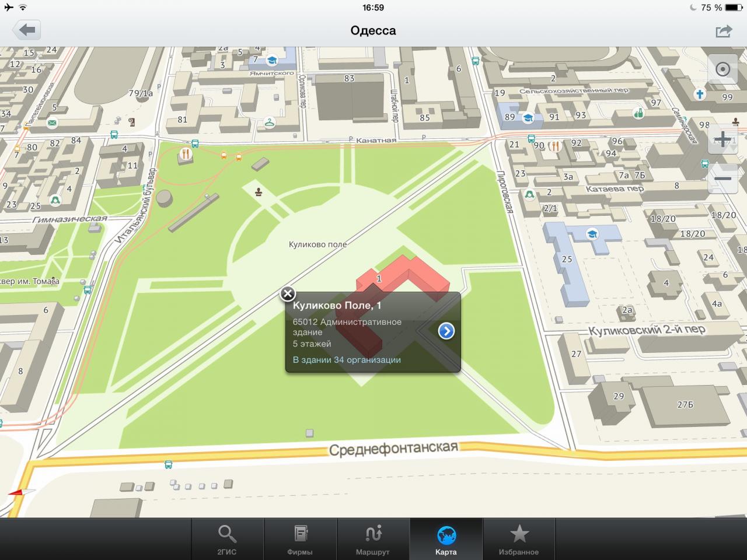Open the Избранное favorites tab
Image resolution: width=747 pixels, height=560 pixels.
[x=519, y=540]
